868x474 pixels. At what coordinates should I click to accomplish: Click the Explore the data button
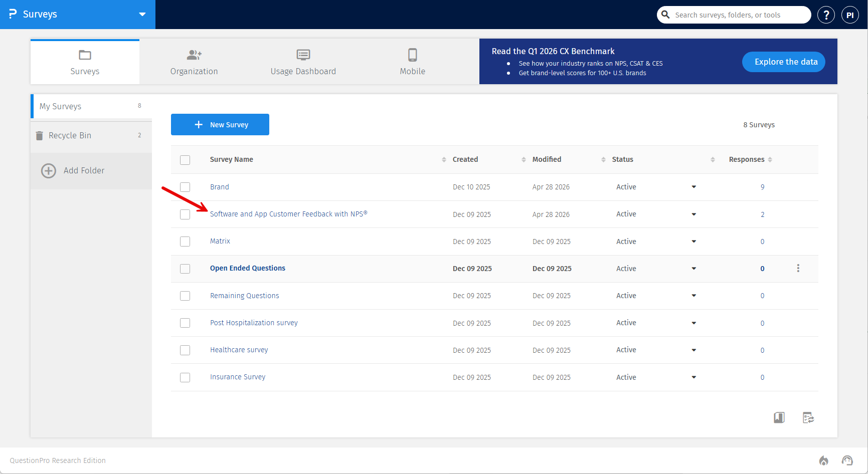784,62
